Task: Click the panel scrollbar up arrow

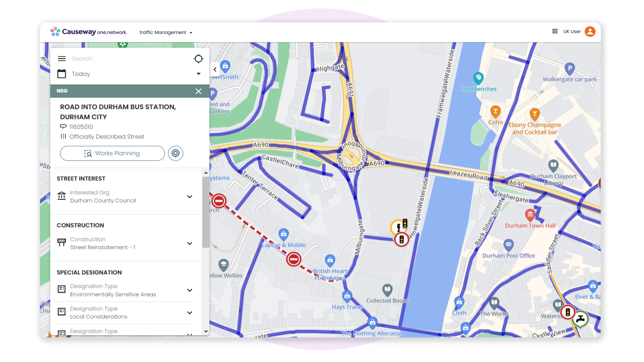Action: (206, 173)
